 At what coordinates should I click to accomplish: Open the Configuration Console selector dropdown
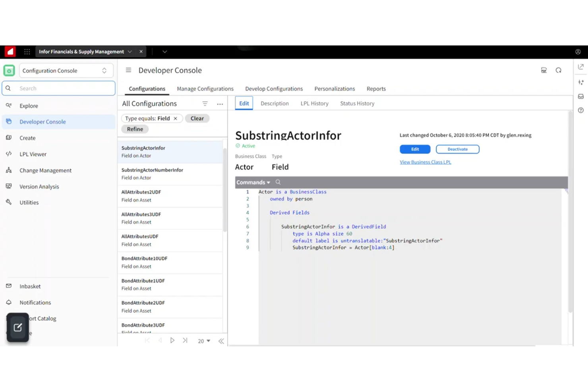[x=66, y=71]
